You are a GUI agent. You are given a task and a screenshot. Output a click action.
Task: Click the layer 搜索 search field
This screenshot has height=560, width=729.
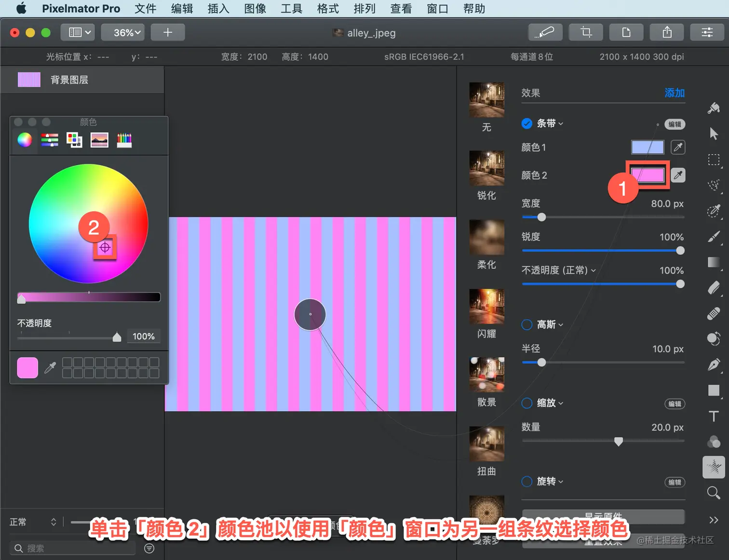click(73, 548)
